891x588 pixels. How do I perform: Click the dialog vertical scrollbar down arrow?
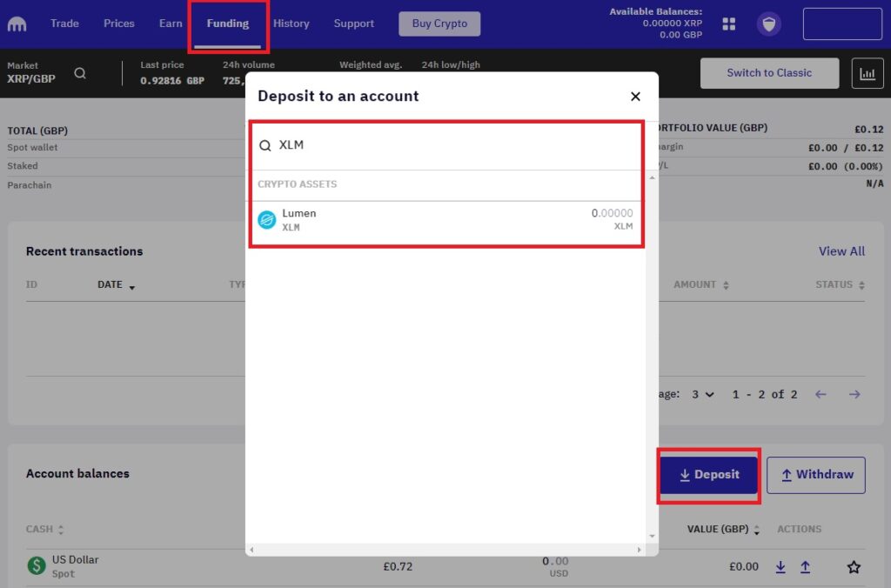pyautogui.click(x=652, y=536)
